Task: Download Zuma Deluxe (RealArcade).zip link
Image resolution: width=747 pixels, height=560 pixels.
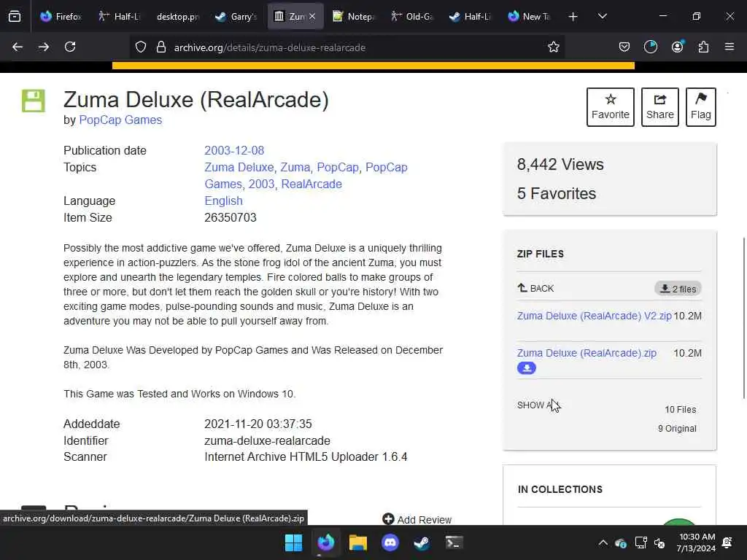Action: coord(587,353)
